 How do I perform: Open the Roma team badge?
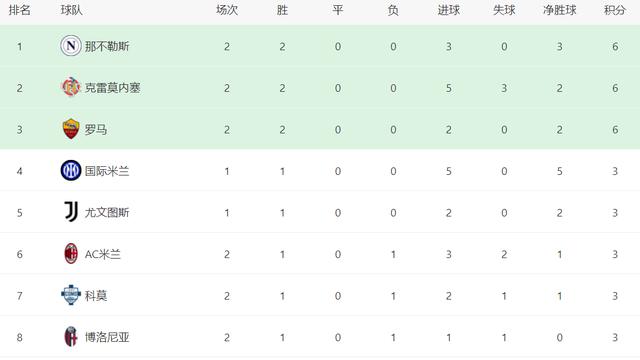pyautogui.click(x=71, y=129)
